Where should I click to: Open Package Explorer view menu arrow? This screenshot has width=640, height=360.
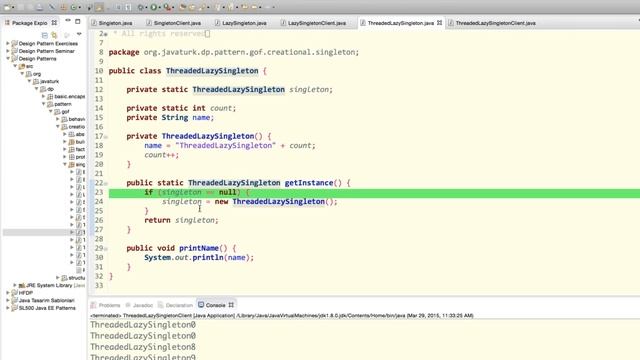click(x=79, y=34)
